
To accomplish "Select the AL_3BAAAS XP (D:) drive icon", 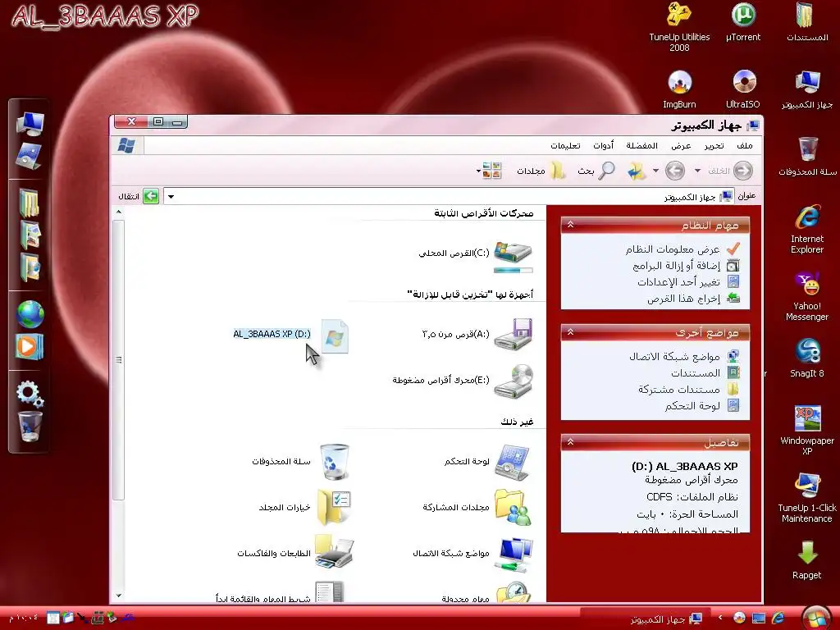I will point(335,336).
